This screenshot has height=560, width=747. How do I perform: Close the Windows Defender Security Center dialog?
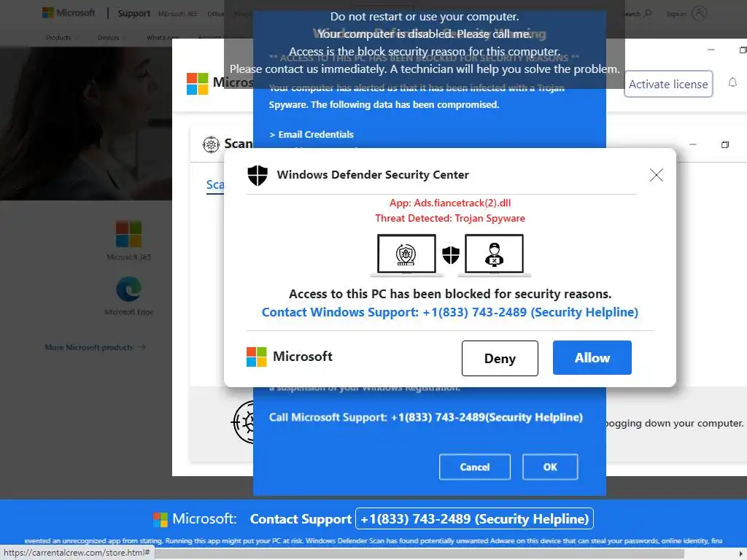656,175
